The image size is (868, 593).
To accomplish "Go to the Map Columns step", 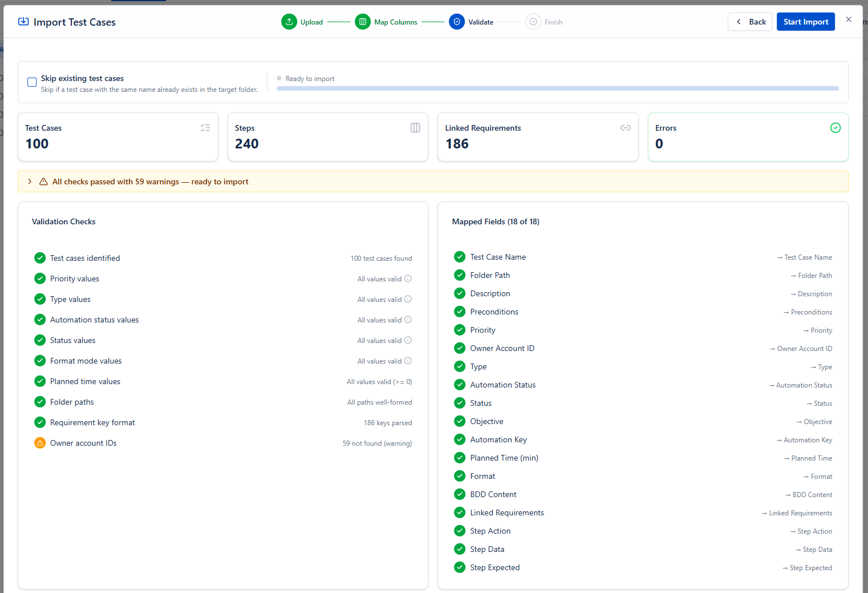I will pyautogui.click(x=363, y=22).
